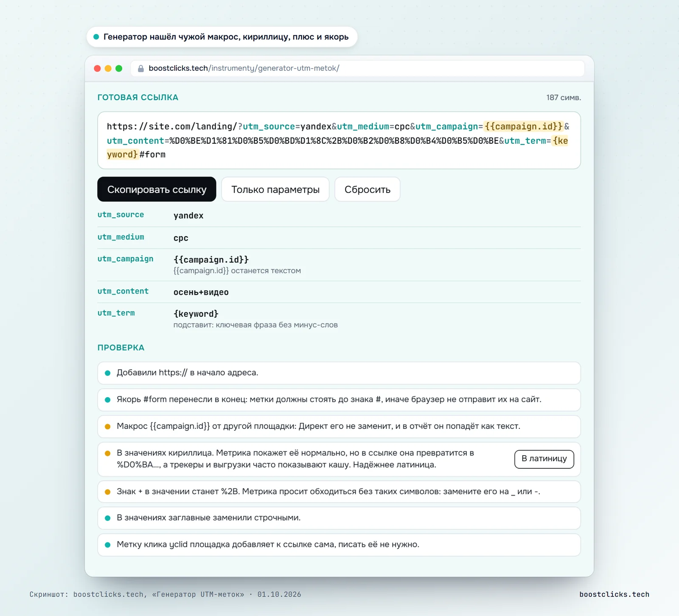Select the cpc value of utm_medium
The width and height of the screenshot is (679, 616).
(181, 238)
